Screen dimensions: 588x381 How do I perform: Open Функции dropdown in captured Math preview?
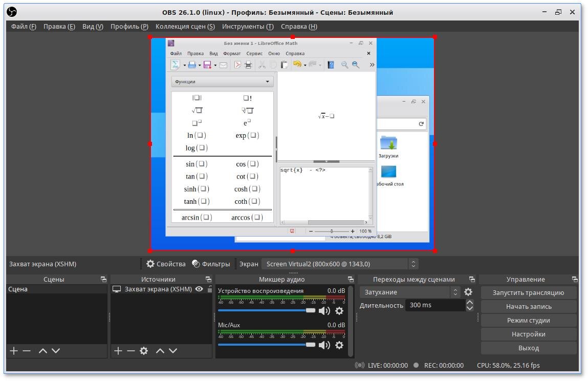pyautogui.click(x=223, y=81)
